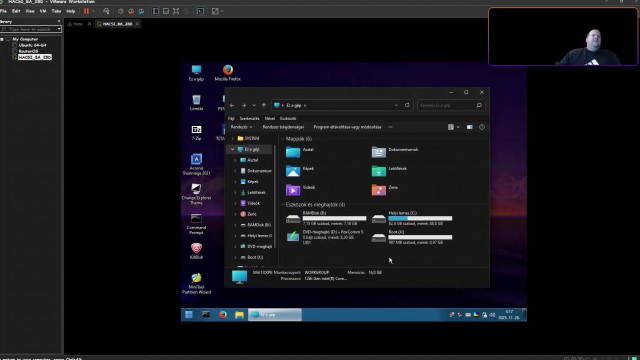Collapse the Eszközök és meghajtók (4) group
The width and height of the screenshot is (640, 360).
(x=283, y=204)
